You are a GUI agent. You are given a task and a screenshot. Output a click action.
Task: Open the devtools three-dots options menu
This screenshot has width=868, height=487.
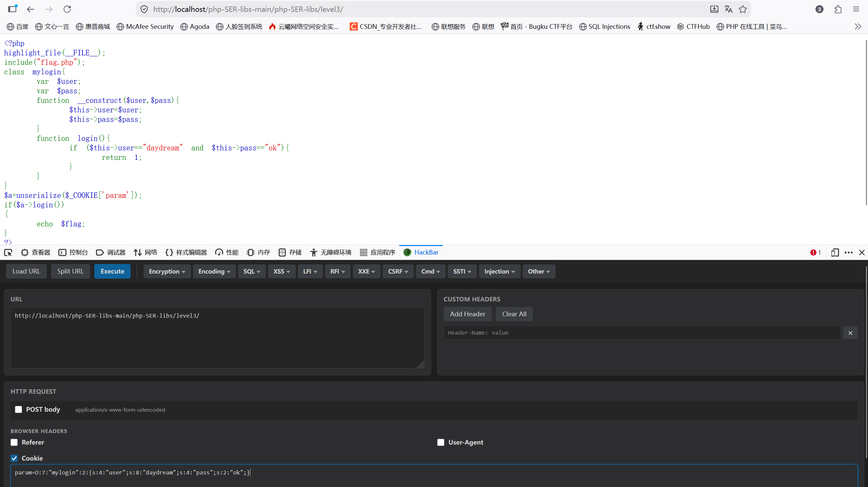click(848, 252)
